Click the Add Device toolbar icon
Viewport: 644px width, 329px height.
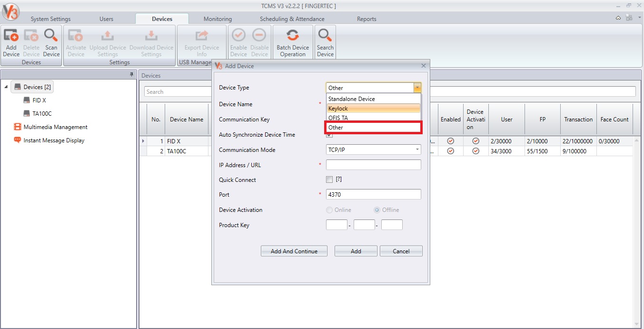11,42
